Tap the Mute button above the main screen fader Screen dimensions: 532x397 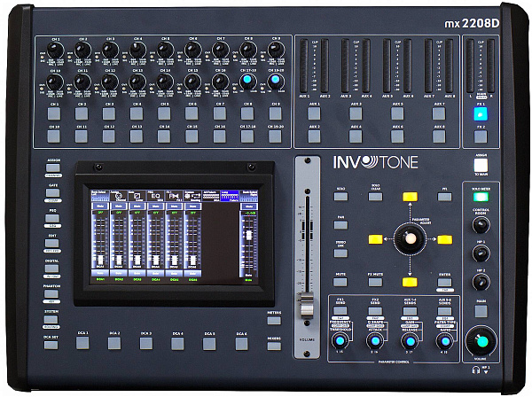coord(248,206)
